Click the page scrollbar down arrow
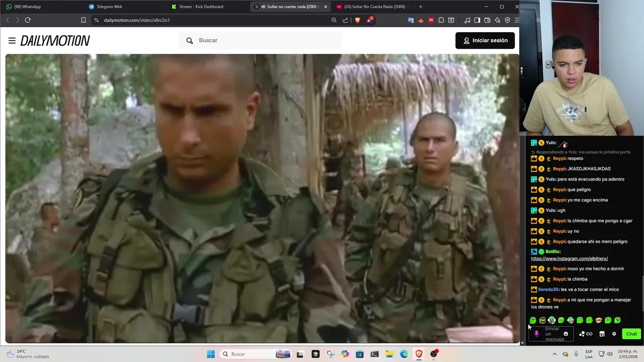 522,343
